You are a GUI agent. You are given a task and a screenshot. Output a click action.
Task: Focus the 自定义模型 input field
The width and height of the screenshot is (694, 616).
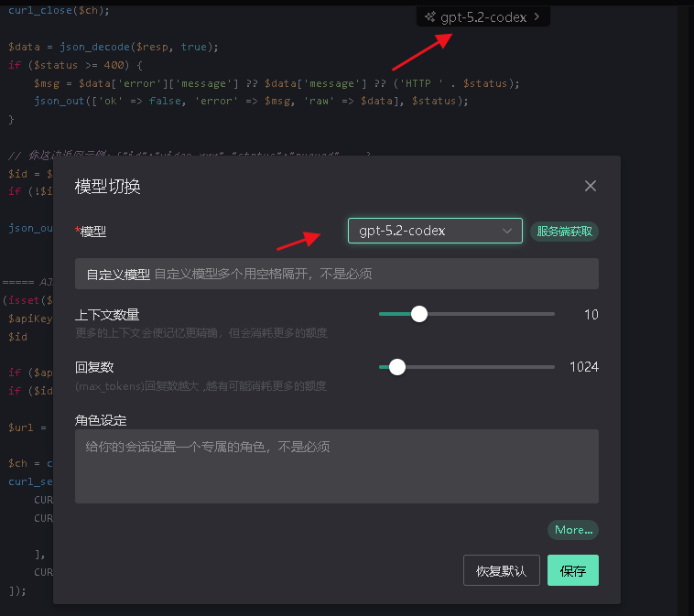pos(374,274)
